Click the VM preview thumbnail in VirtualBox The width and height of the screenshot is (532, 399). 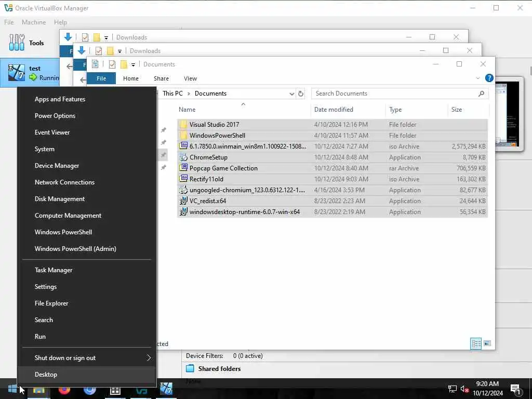[509, 114]
